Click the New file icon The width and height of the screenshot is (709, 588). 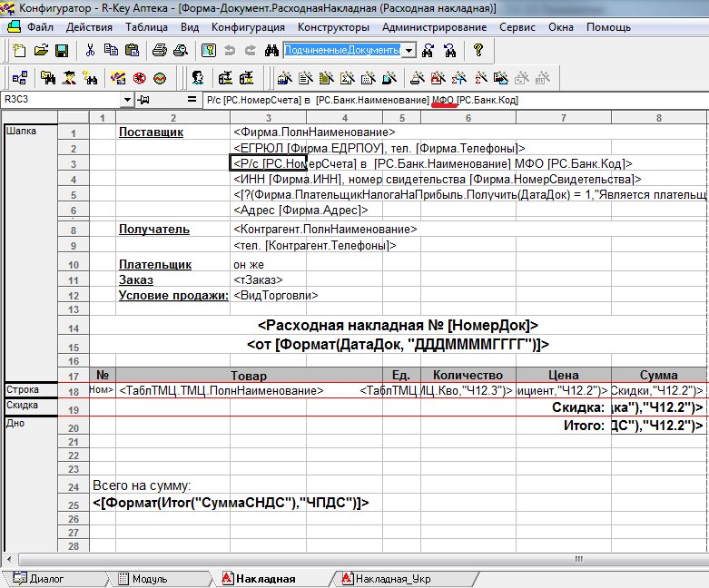[x=20, y=51]
